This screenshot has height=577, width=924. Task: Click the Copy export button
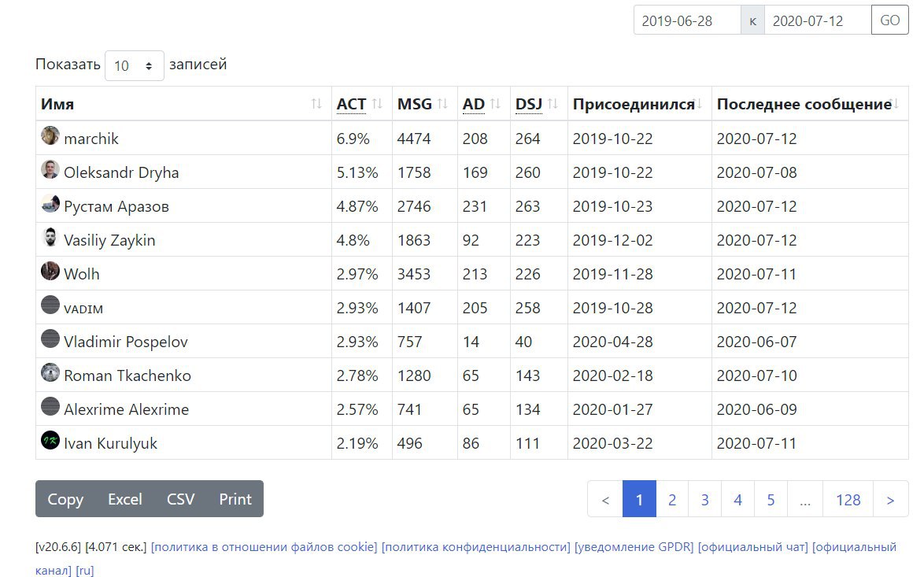[x=65, y=499]
